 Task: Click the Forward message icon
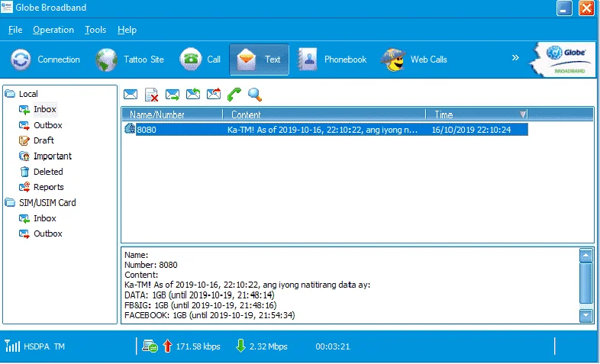coord(214,94)
